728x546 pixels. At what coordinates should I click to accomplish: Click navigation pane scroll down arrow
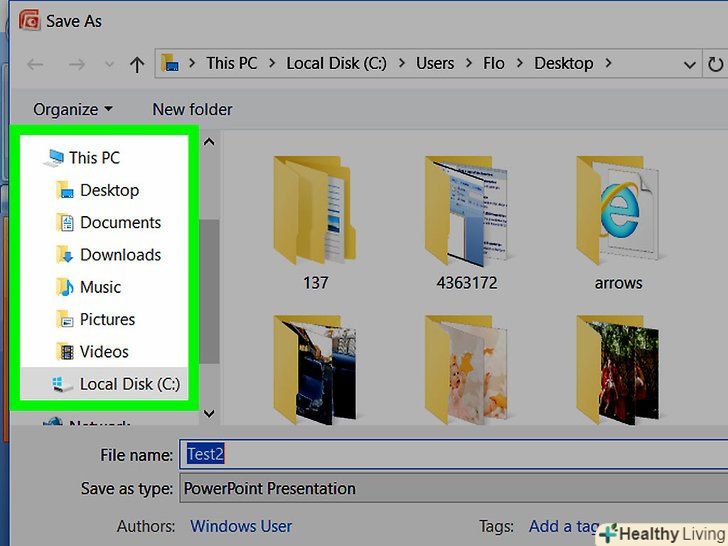pos(209,413)
